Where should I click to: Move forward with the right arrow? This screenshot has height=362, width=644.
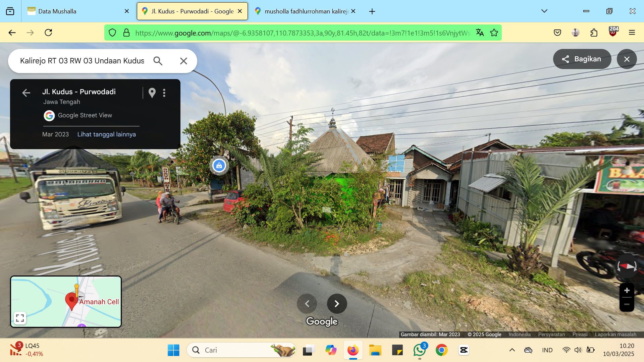click(x=337, y=304)
